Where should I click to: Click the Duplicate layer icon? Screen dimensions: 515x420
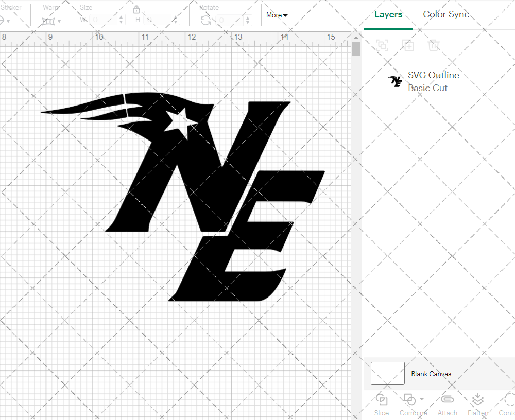click(x=408, y=45)
